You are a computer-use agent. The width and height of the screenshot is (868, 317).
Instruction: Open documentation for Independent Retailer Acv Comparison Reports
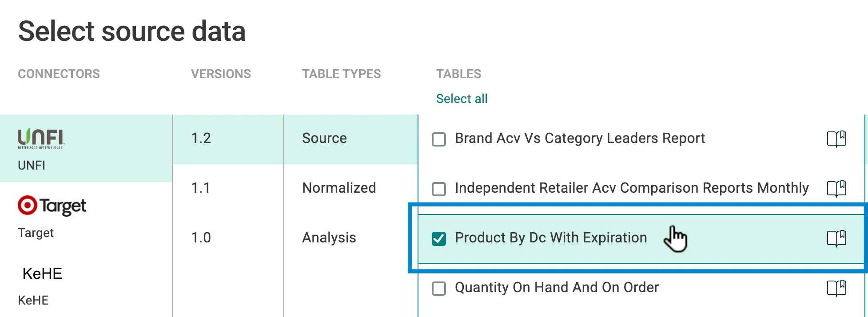pyautogui.click(x=837, y=189)
